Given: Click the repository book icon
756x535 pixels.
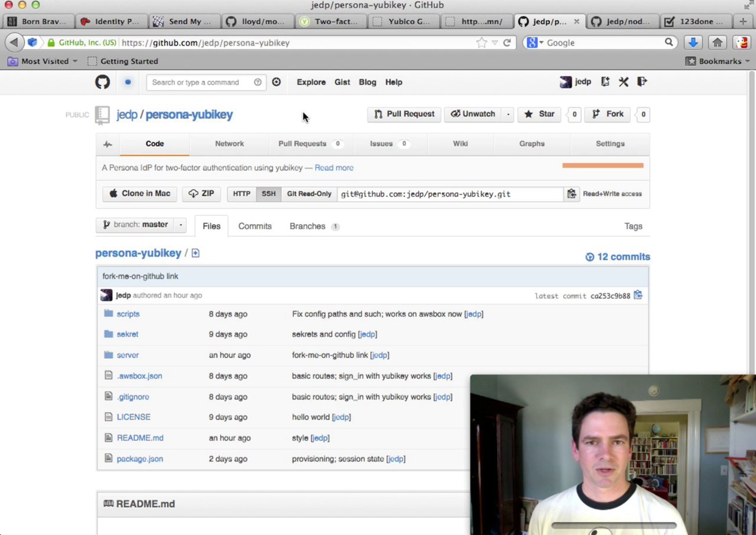Looking at the screenshot, I should pyautogui.click(x=102, y=115).
